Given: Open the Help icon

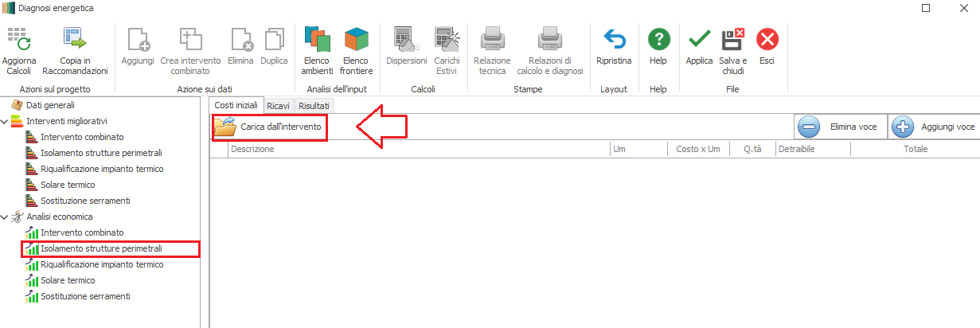Looking at the screenshot, I should (658, 39).
